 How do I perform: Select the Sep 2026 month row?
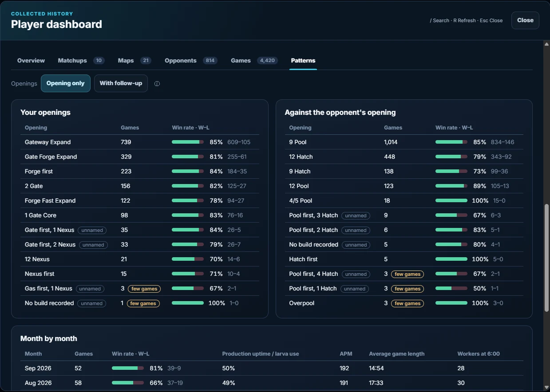click(x=272, y=368)
